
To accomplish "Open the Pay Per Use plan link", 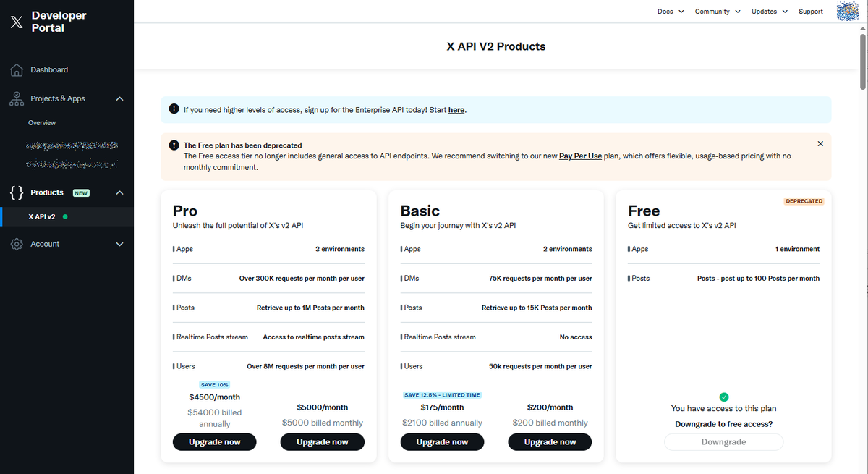I will click(x=580, y=156).
